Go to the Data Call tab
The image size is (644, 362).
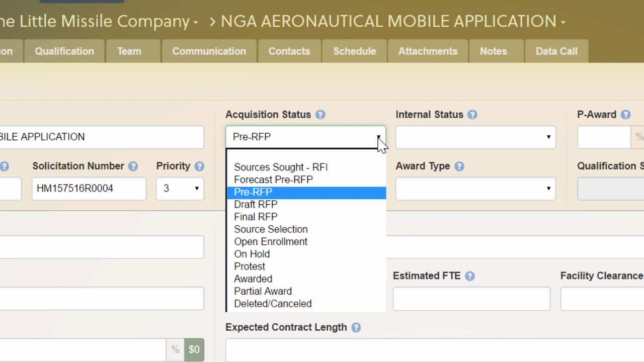pos(556,51)
